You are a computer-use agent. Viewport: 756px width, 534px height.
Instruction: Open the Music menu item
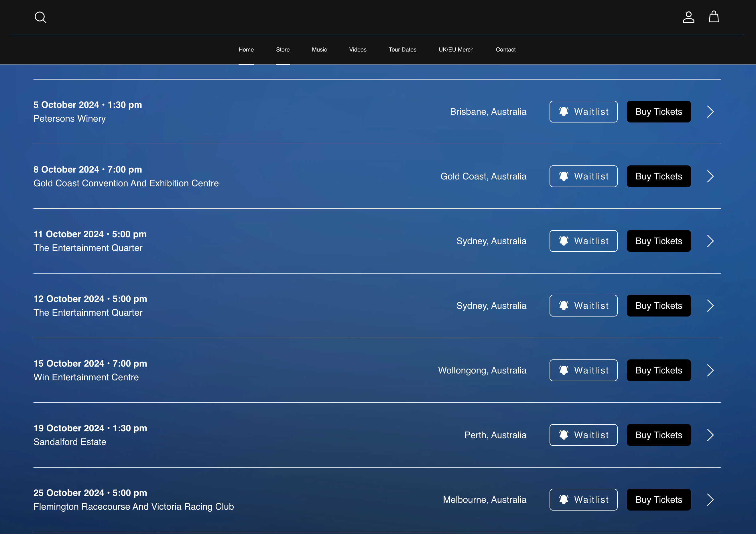319,49
